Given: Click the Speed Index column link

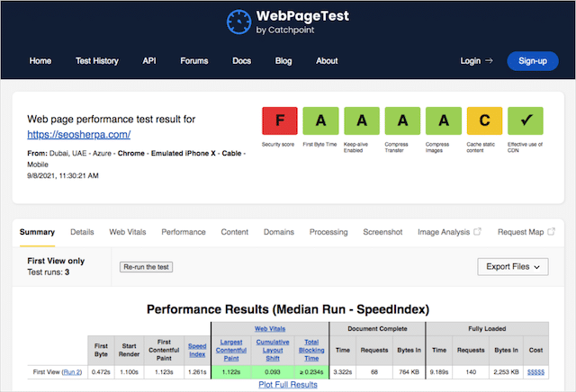Looking at the screenshot, I should point(197,350).
